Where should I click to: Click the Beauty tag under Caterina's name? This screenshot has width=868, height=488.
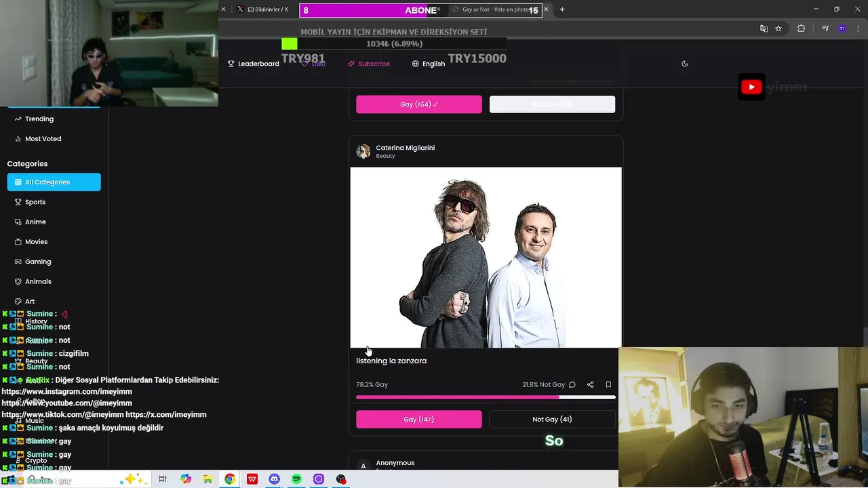point(385,156)
